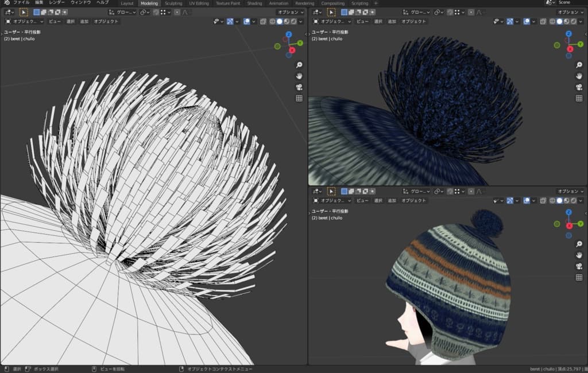Open the ファイル menu

pyautogui.click(x=21, y=3)
